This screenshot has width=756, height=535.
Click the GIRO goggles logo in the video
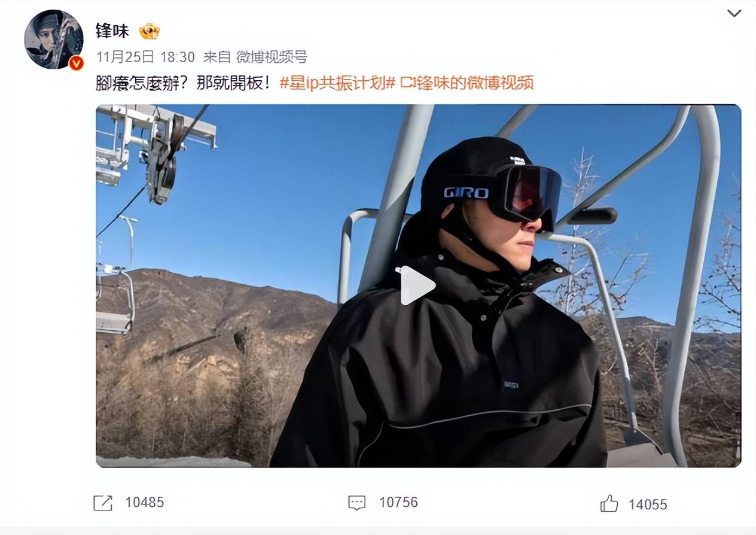coord(466,193)
